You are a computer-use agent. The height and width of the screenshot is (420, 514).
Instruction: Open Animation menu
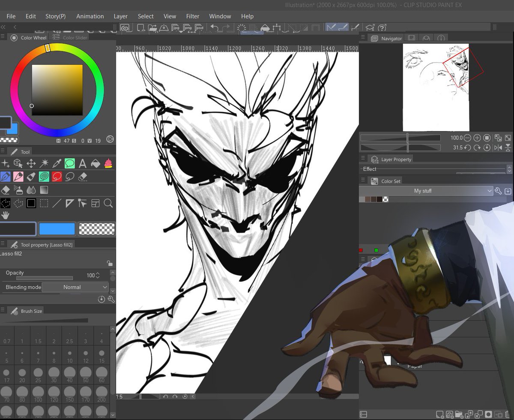(x=90, y=16)
